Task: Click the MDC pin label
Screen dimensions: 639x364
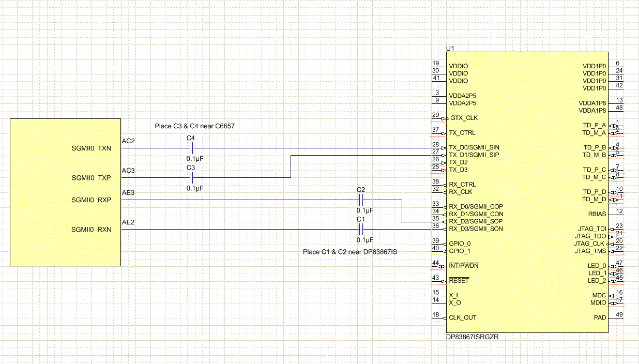Action: coord(599,295)
